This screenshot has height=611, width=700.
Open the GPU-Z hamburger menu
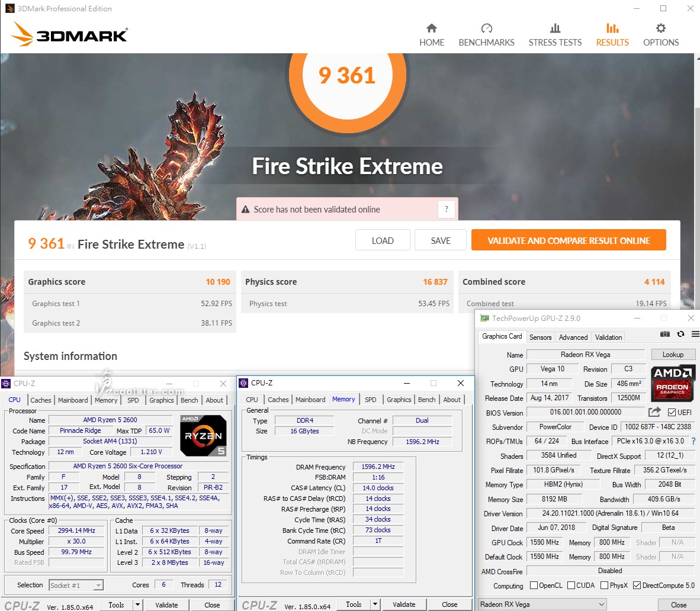[695, 335]
